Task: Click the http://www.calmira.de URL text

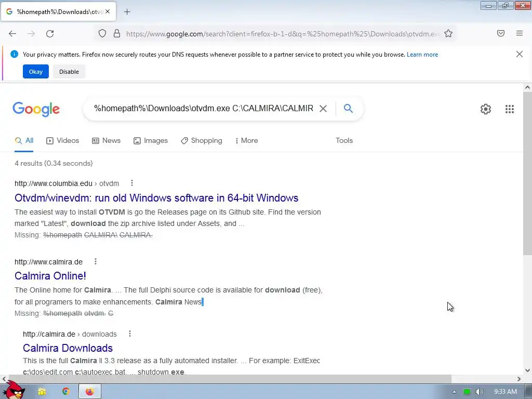Action: 48,262
